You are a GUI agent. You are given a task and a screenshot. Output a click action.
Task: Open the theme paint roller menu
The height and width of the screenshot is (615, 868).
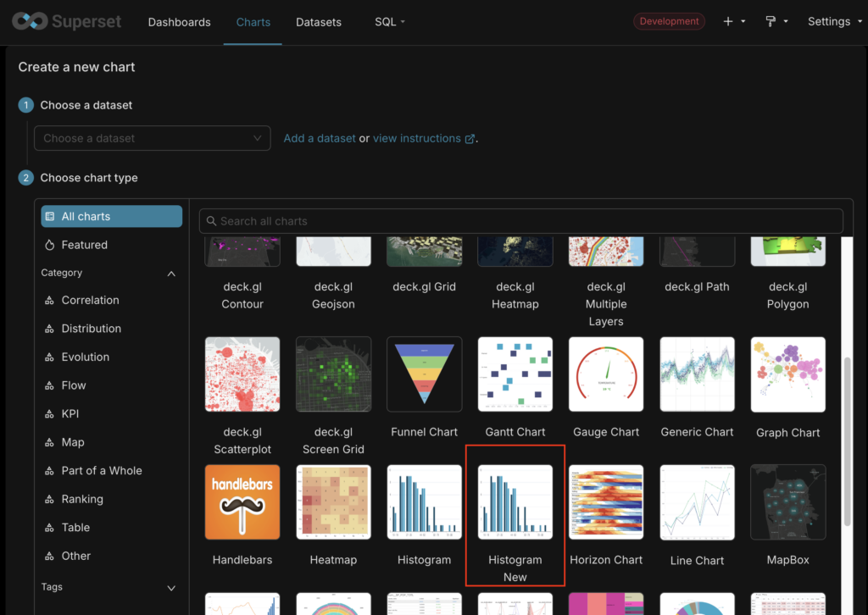(776, 21)
